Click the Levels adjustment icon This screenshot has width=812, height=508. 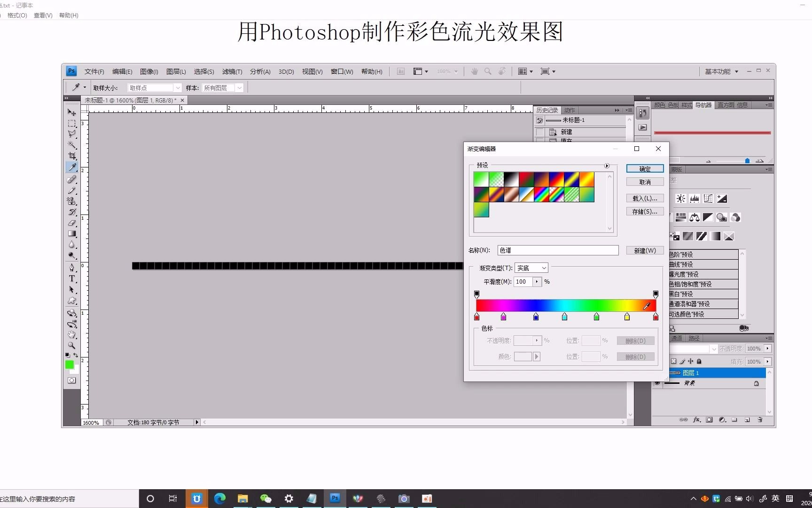[695, 198]
